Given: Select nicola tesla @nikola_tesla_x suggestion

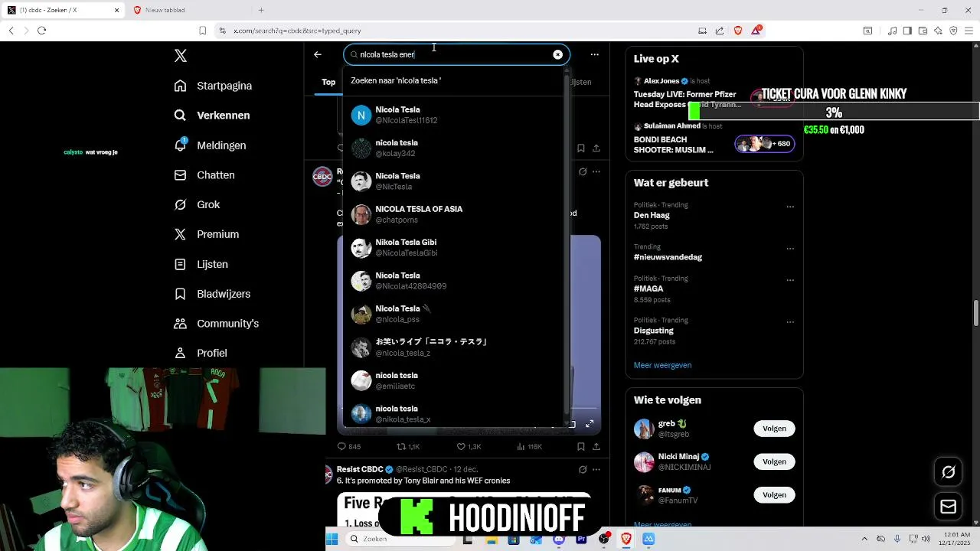Looking at the screenshot, I should tap(455, 414).
